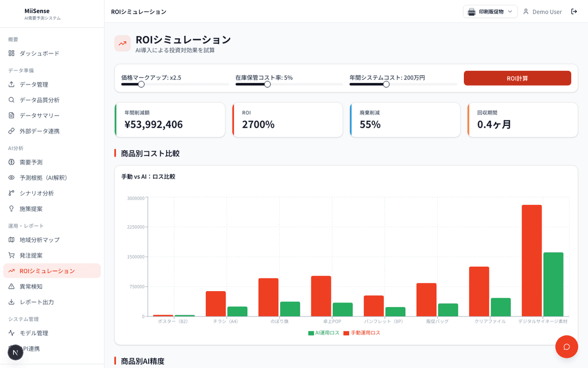Open シナリオ分析 in sidebar
This screenshot has width=588, height=368.
(x=52, y=193)
